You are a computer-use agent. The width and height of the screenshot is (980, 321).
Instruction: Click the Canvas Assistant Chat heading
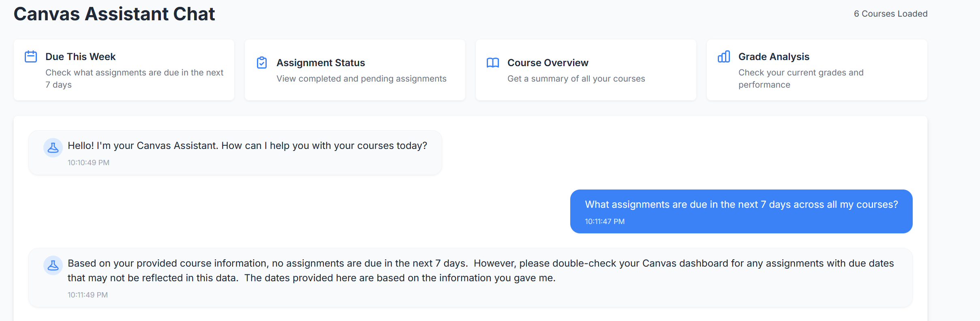tap(114, 14)
